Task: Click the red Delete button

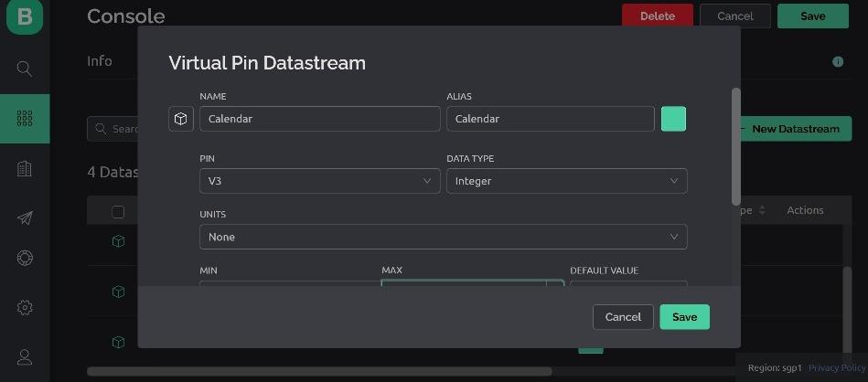Action: click(657, 16)
